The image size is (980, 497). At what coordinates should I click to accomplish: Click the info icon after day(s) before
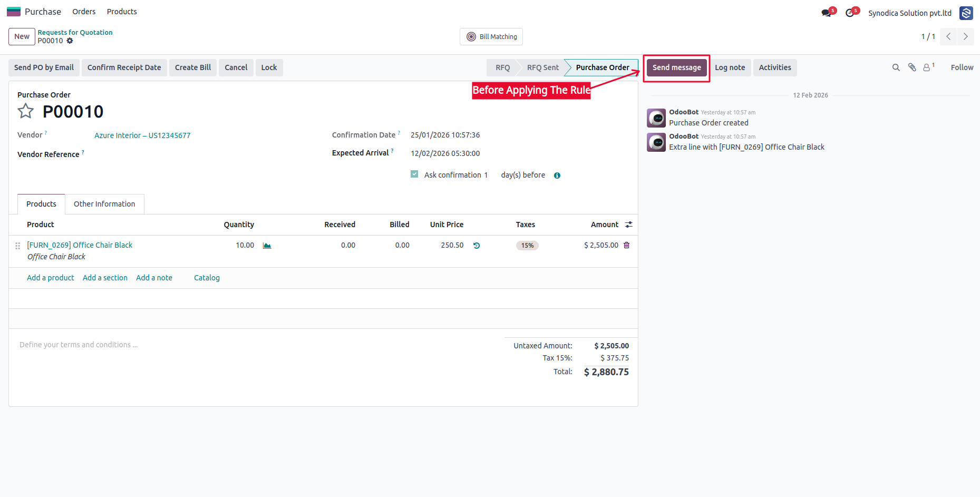557,176
